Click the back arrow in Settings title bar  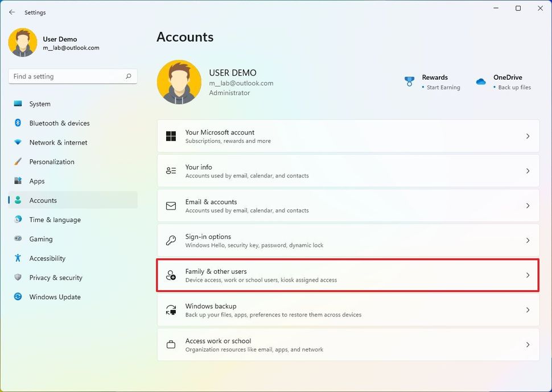coord(12,12)
